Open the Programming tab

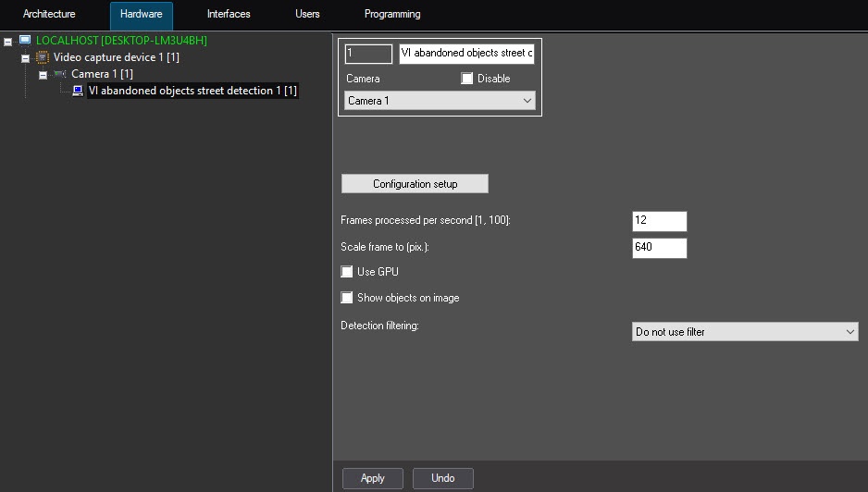click(392, 15)
